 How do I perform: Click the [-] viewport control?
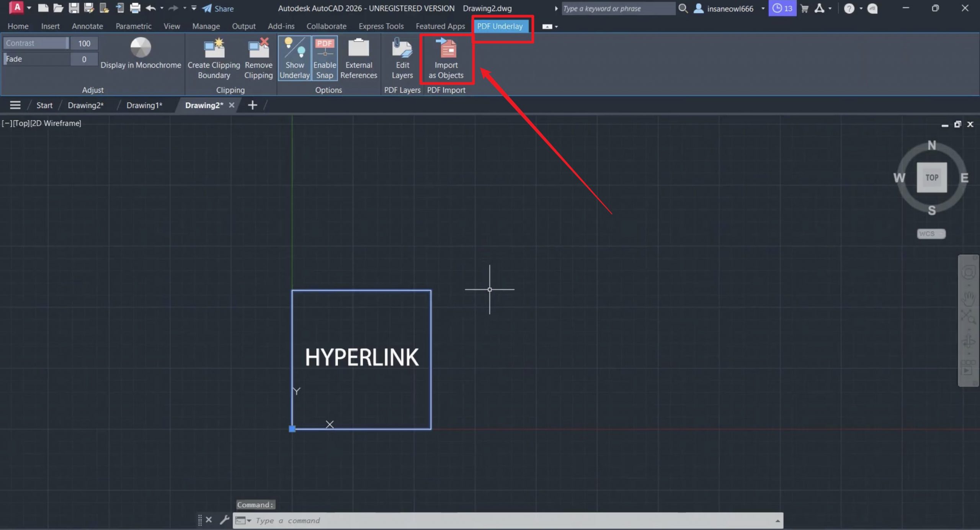pos(7,123)
